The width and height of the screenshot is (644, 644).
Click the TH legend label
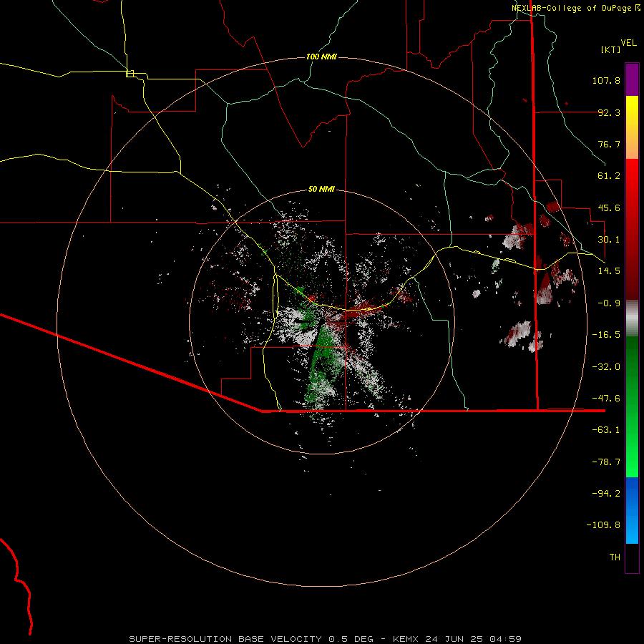615,557
